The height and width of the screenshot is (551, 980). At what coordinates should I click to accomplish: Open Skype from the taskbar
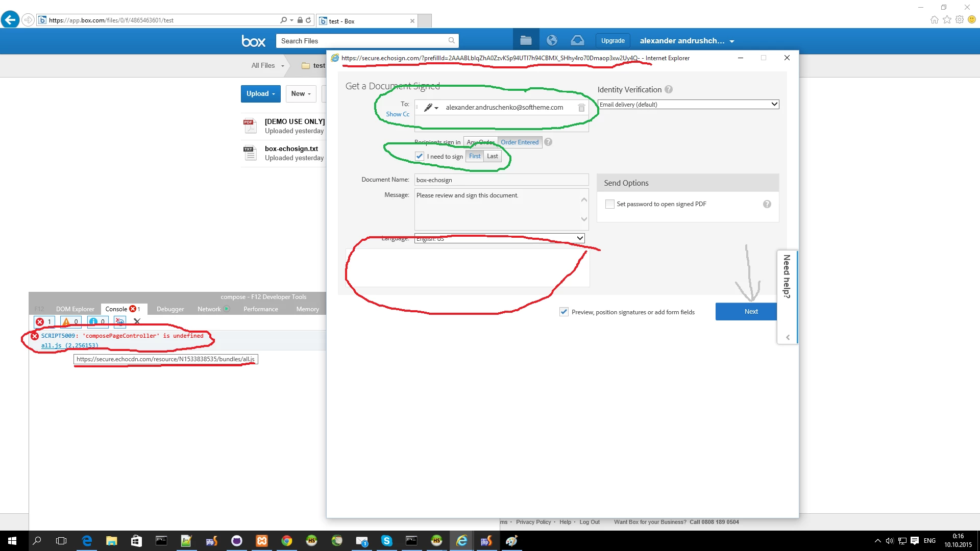click(x=386, y=541)
